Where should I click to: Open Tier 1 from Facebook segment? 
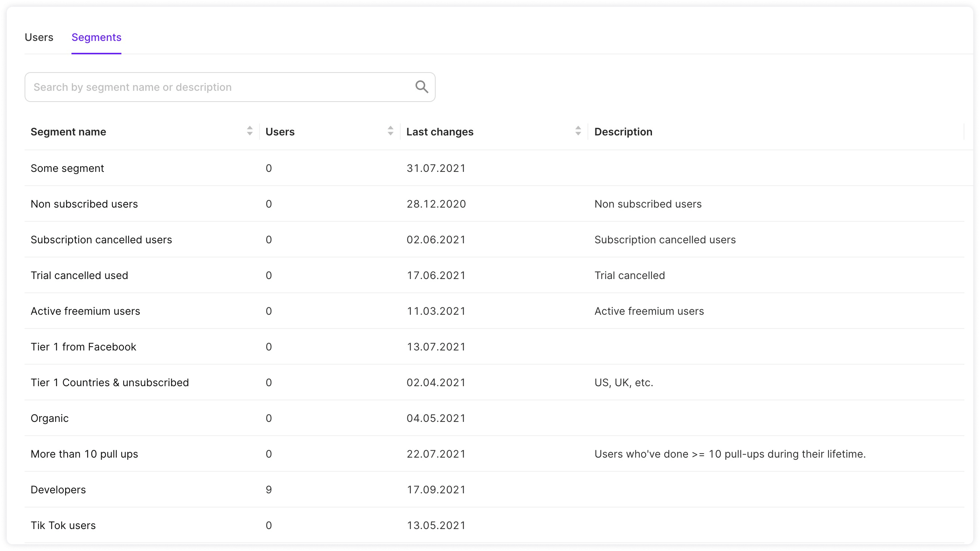(83, 347)
